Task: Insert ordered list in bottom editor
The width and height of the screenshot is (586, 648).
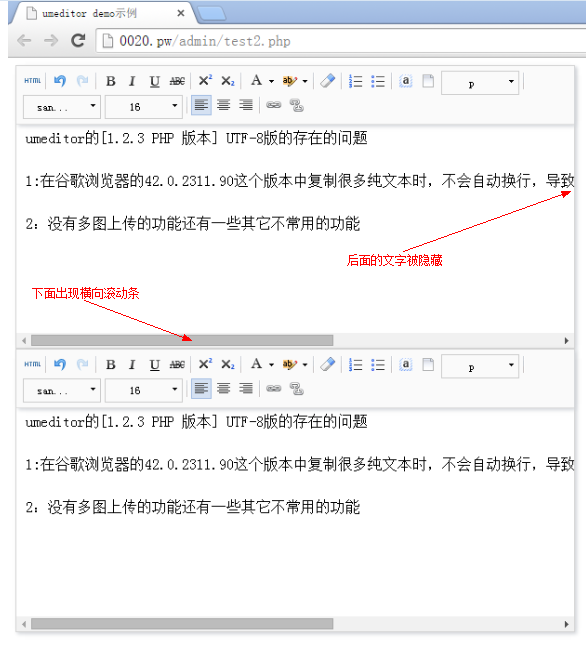Action: coord(355,364)
